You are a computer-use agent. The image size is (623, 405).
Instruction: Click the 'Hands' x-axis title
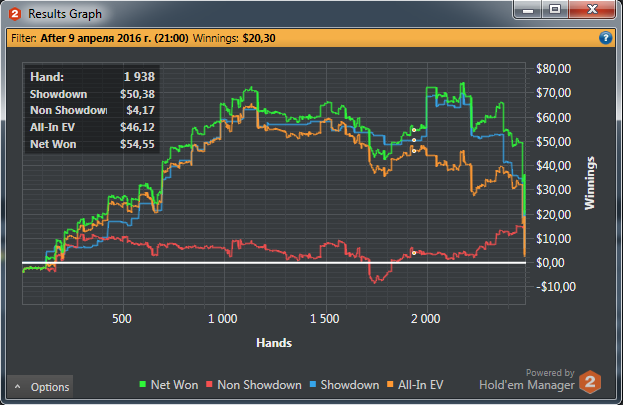click(x=274, y=343)
